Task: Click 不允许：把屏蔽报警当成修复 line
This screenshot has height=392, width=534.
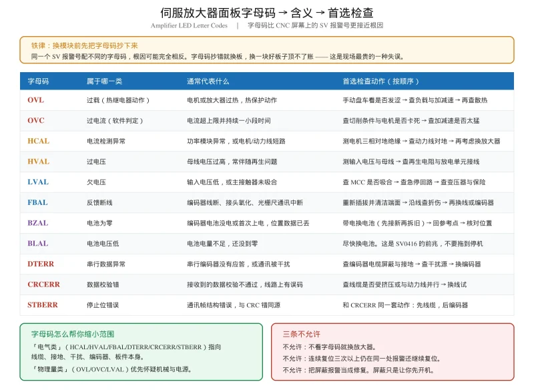Action: 359,370
